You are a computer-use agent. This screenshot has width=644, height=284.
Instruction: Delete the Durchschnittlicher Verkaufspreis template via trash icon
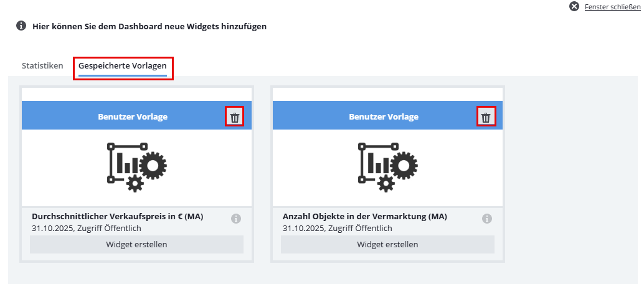(234, 117)
